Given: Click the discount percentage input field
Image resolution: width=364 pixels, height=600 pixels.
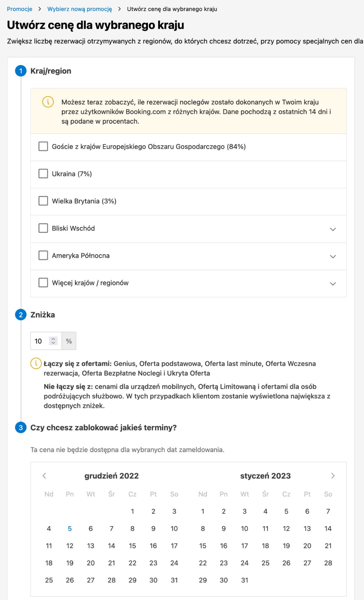Looking at the screenshot, I should coord(41,341).
